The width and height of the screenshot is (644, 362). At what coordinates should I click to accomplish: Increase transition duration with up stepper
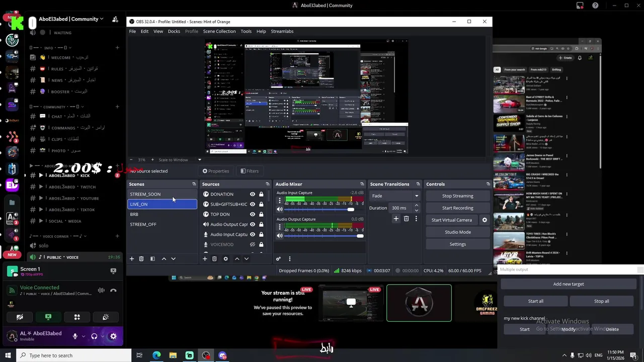[x=416, y=206]
